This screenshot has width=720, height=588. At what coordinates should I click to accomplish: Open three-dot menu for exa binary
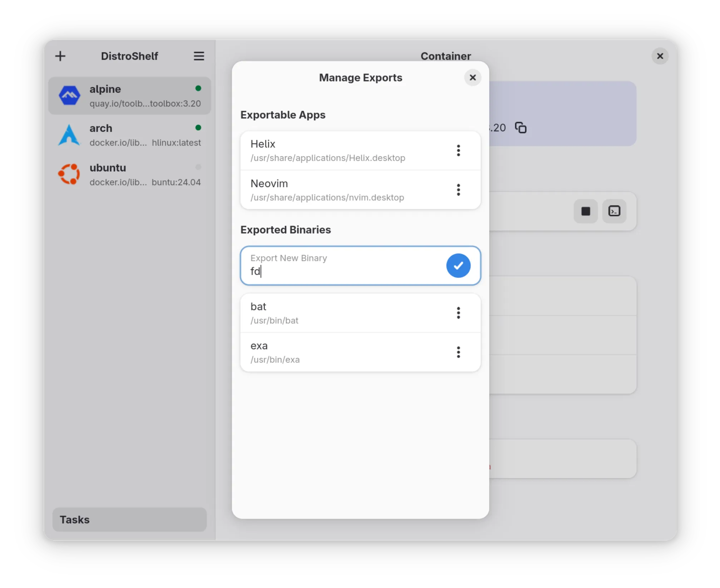coord(458,352)
